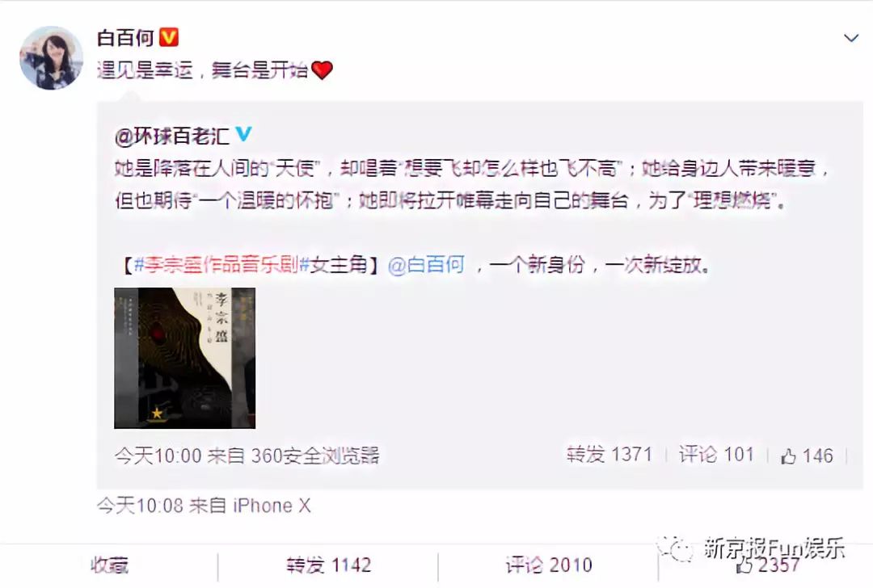Click the red heart emoji

click(x=322, y=70)
